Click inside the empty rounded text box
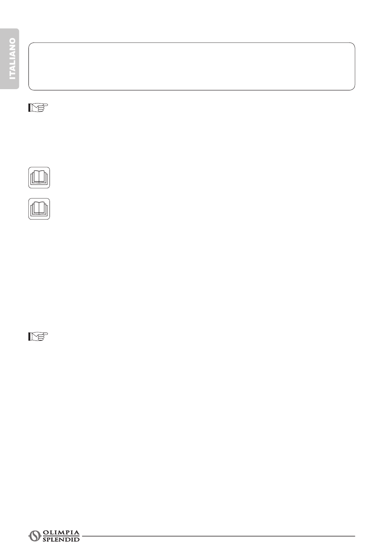Screen dimensions: 392x555 191,66
